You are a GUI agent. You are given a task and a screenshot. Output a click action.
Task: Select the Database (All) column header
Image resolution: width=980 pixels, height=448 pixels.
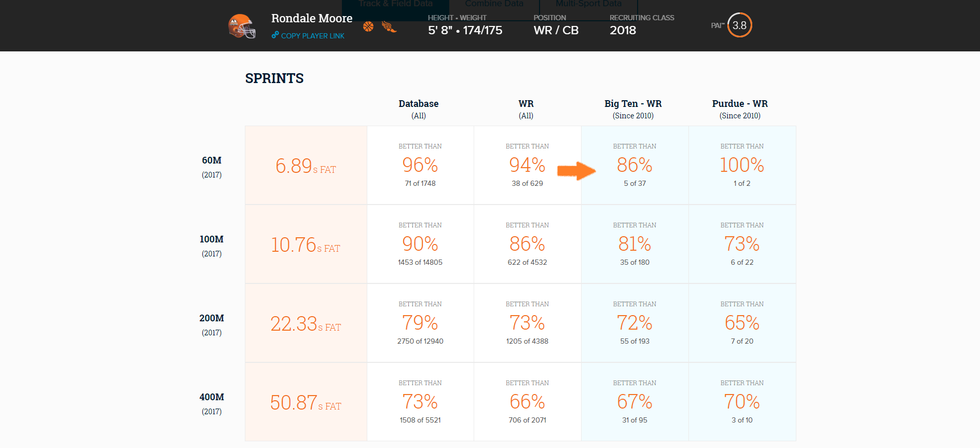point(419,109)
